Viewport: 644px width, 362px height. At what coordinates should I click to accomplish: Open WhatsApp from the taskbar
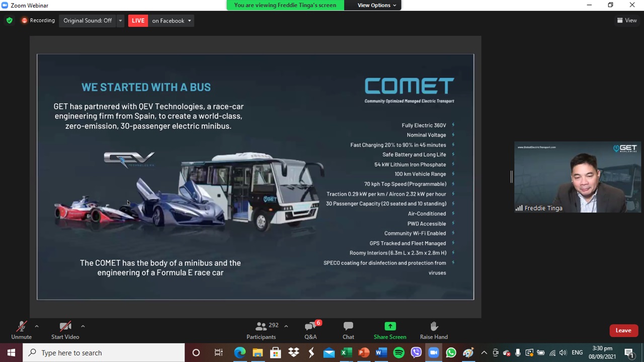click(451, 353)
